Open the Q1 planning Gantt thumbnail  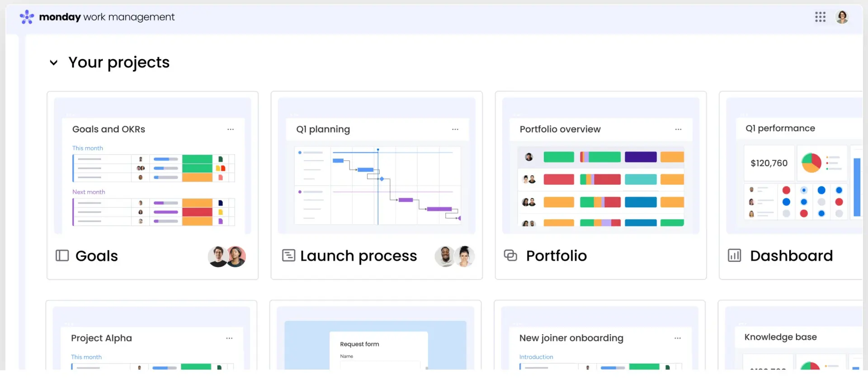(377, 186)
